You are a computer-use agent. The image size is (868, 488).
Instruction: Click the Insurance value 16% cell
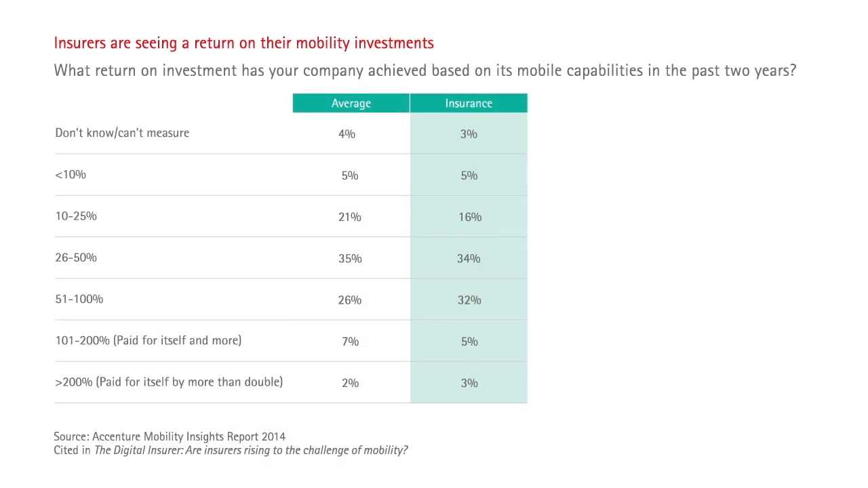[469, 217]
